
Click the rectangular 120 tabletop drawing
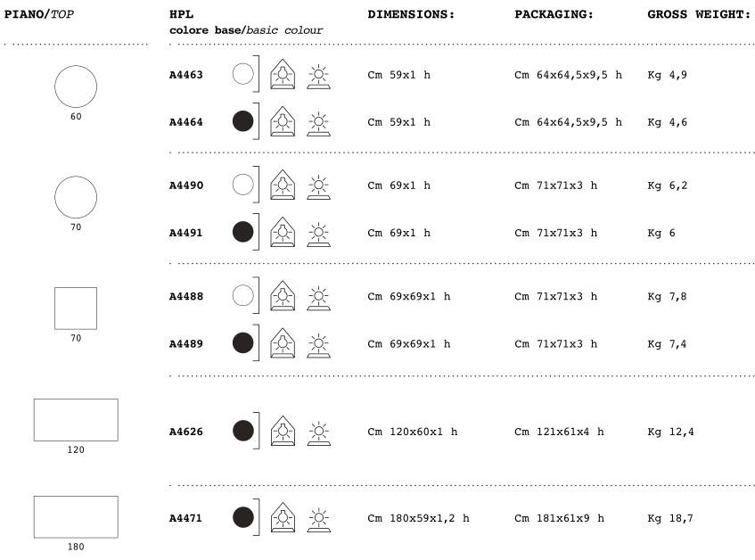tap(76, 420)
